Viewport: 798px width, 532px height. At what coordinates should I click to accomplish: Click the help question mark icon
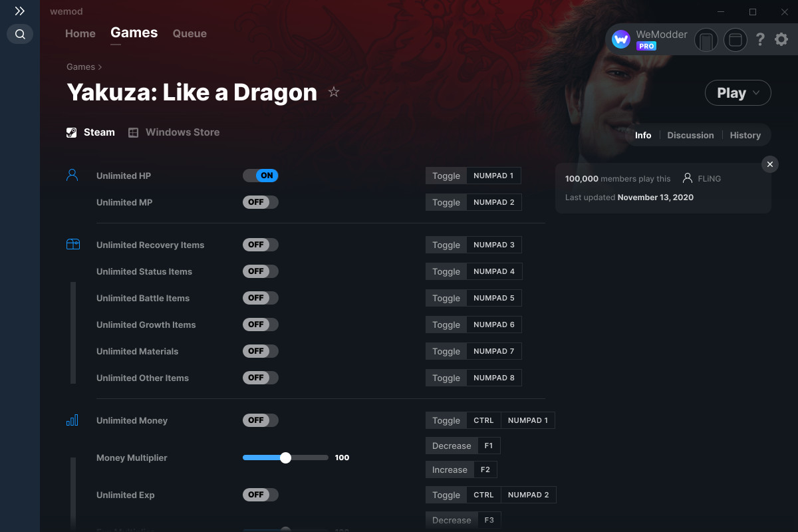pyautogui.click(x=761, y=40)
